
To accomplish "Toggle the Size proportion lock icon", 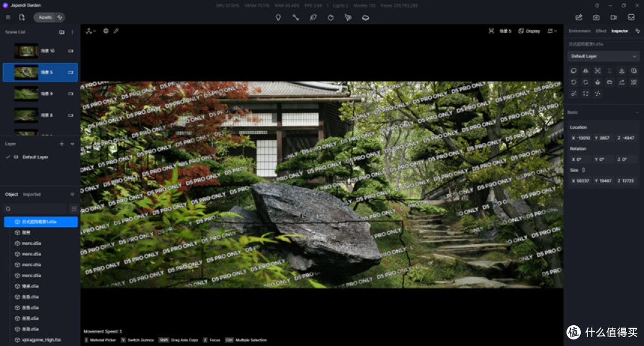I will (584, 170).
